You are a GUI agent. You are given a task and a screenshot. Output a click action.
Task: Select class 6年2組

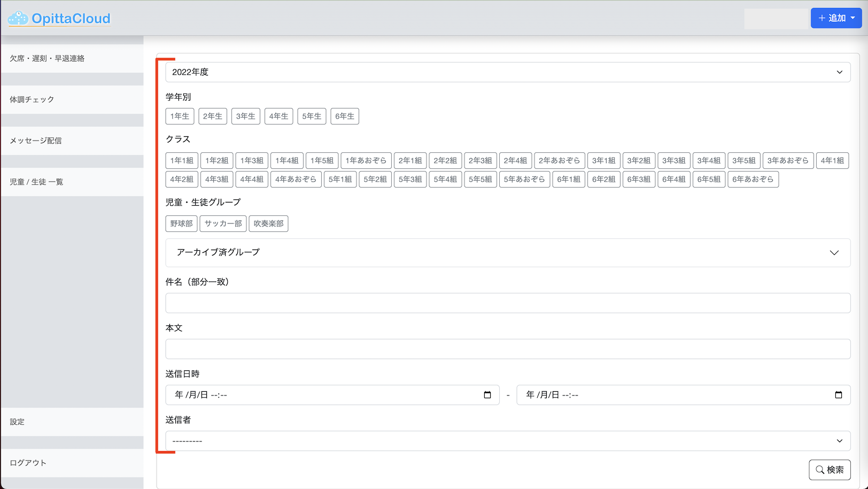coord(604,179)
